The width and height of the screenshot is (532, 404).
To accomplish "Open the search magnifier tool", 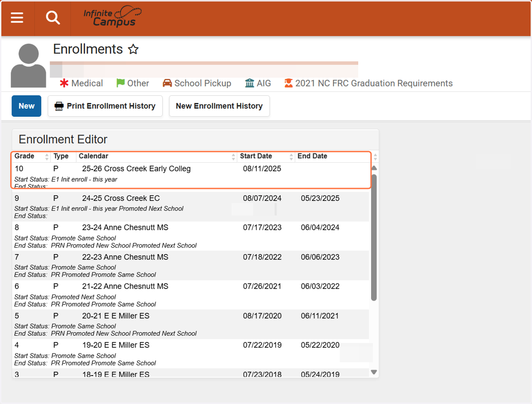I will (x=53, y=18).
